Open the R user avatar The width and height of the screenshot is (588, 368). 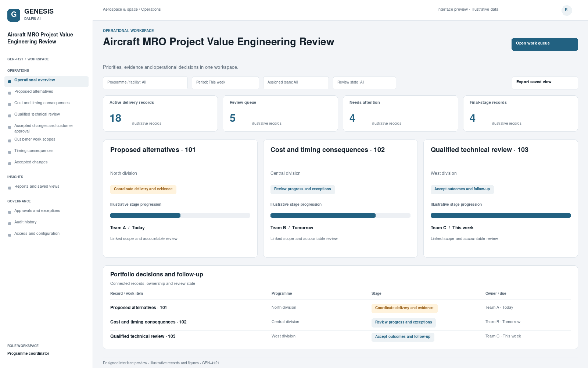[566, 10]
